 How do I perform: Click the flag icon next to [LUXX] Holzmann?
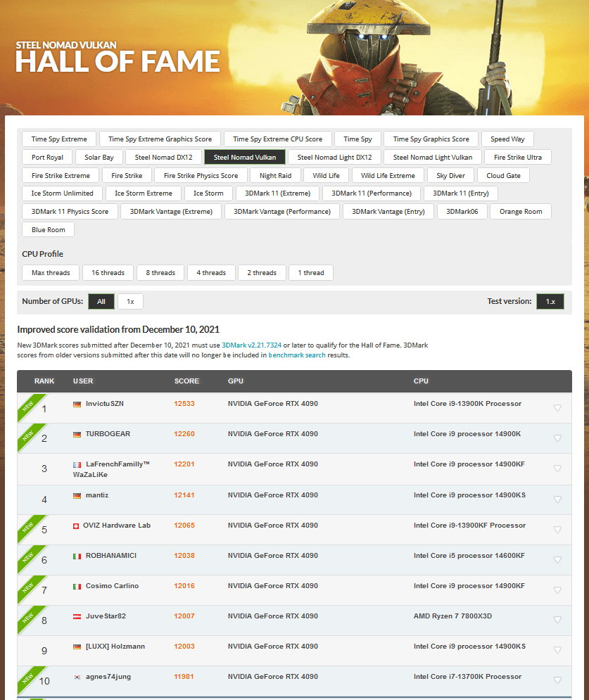click(77, 647)
